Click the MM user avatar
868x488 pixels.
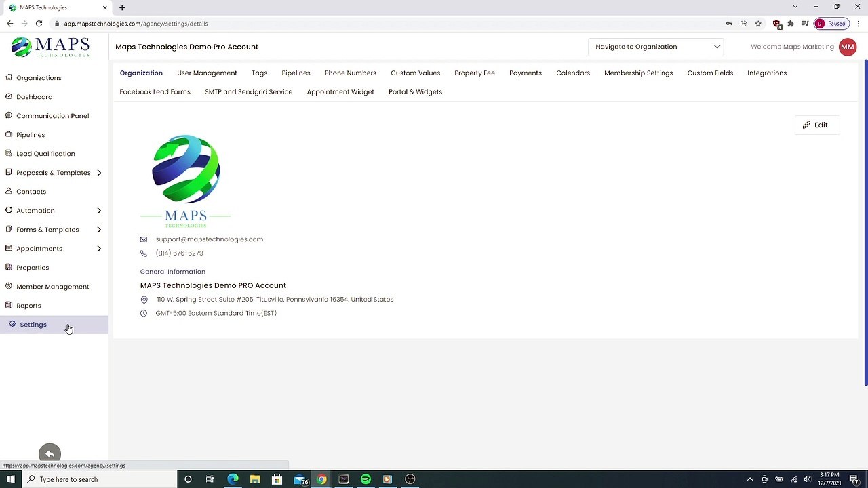(x=848, y=47)
